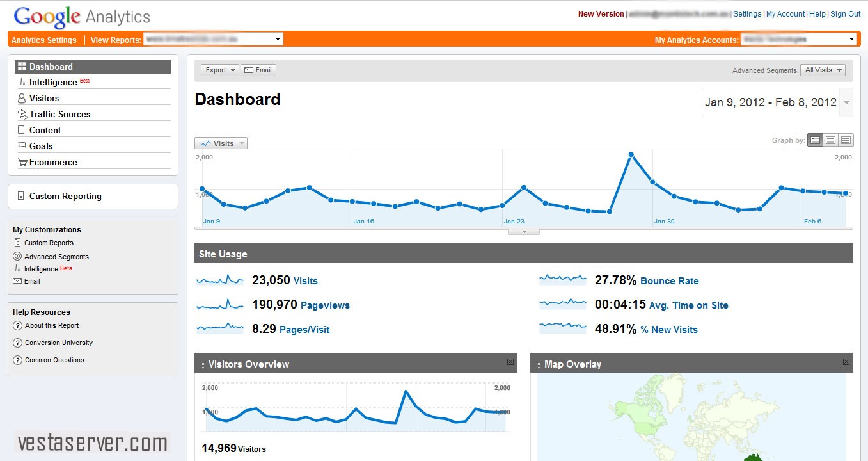The height and width of the screenshot is (461, 868).
Task: Open the Export dropdown button
Action: 219,70
